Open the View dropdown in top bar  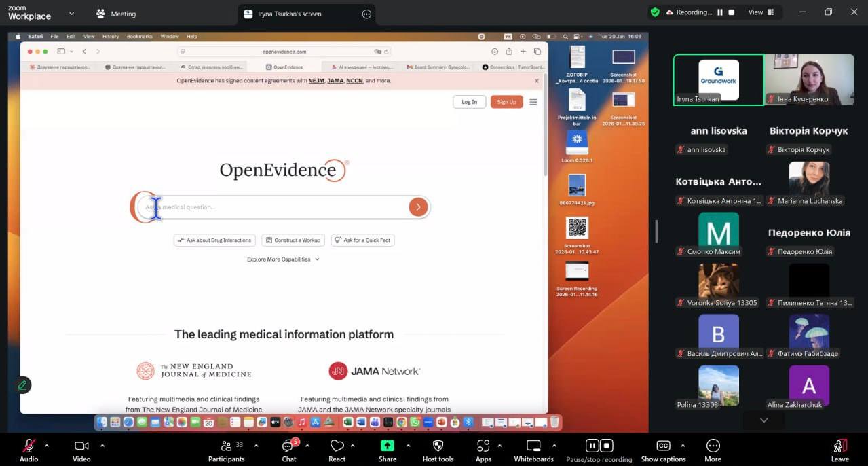point(760,12)
